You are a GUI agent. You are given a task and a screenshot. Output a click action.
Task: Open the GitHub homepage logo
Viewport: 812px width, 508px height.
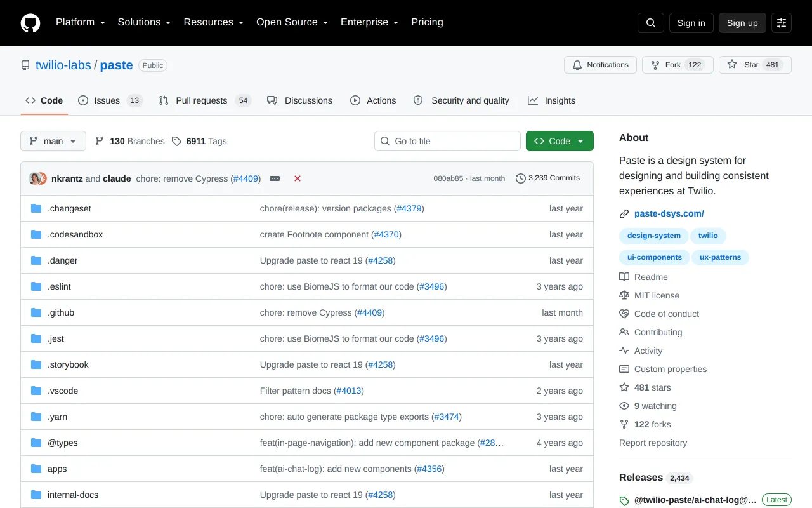[x=30, y=23]
